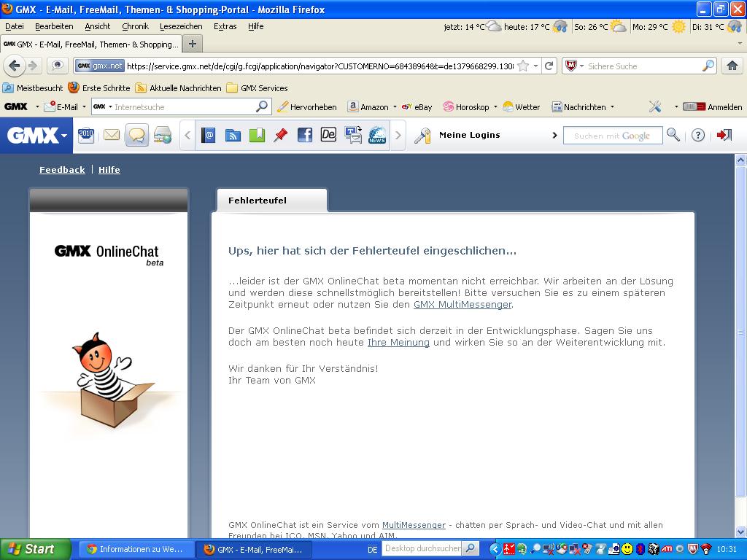Open the McAfee shield tray icon
Viewport: 747px width, 560px height.
tap(694, 549)
